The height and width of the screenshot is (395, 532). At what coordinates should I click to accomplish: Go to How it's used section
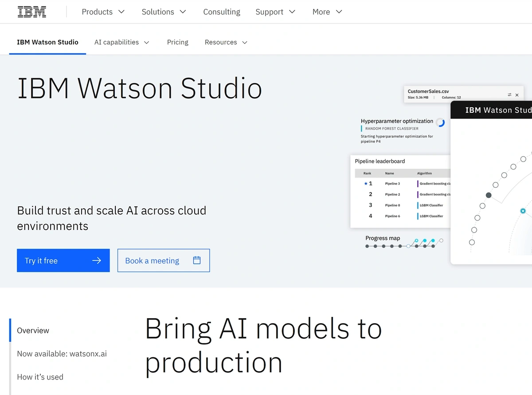click(x=40, y=377)
